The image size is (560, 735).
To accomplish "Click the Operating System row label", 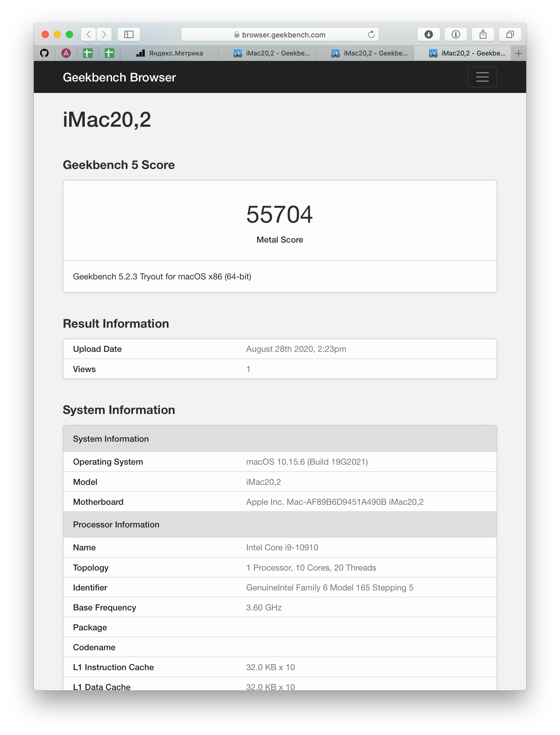I will 108,462.
